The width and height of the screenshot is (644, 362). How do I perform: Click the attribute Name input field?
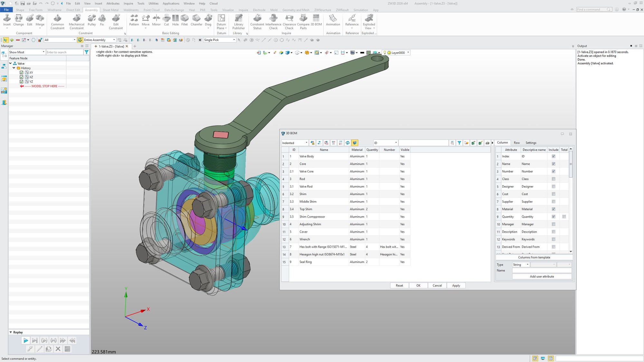pos(542,271)
